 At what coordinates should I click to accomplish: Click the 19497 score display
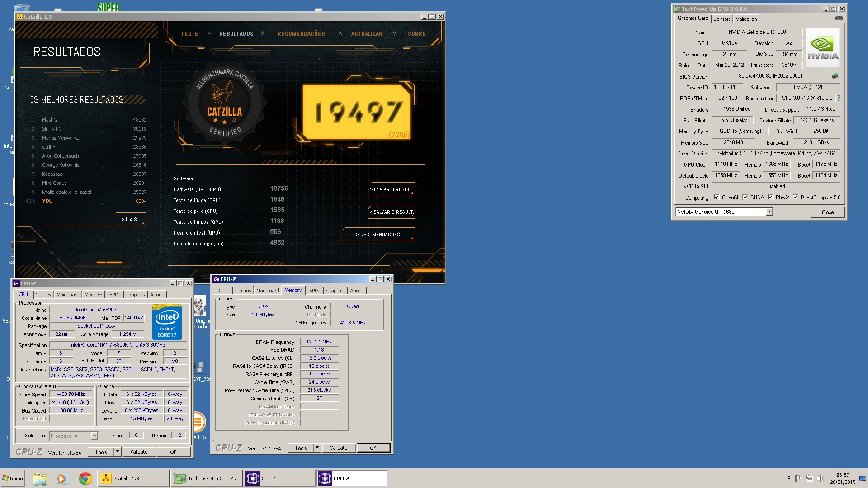click(x=357, y=112)
